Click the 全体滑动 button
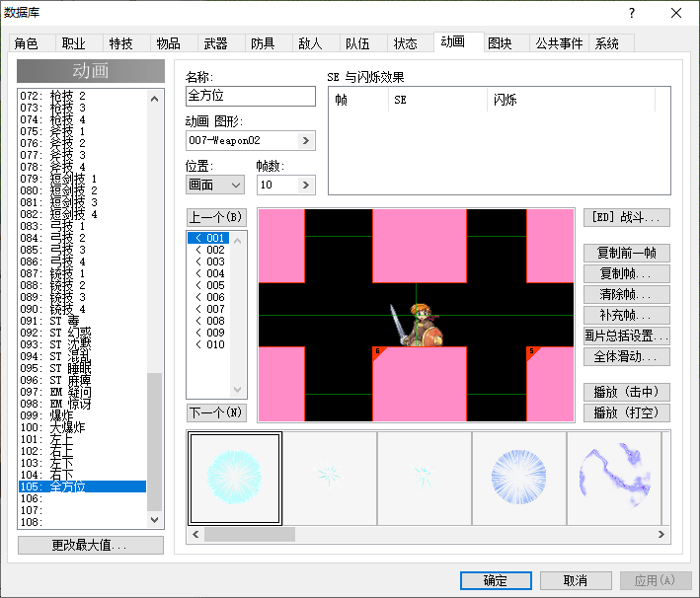The image size is (700, 598). pos(627,356)
